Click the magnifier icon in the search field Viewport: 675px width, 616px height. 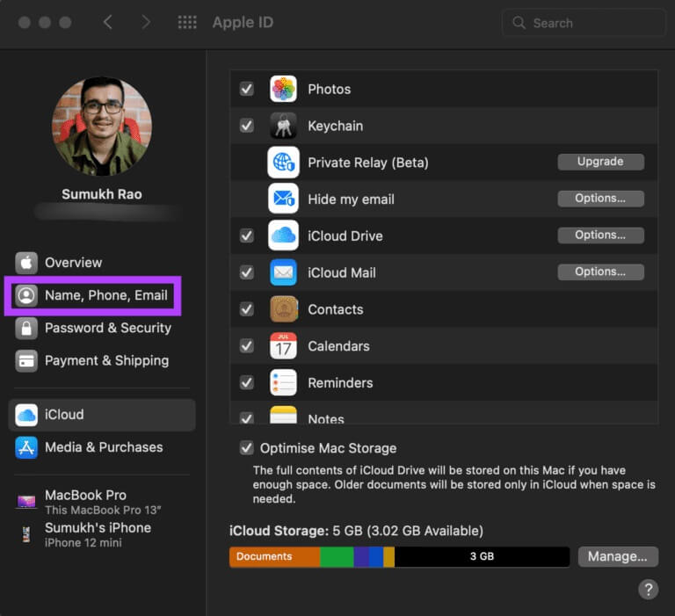(519, 22)
